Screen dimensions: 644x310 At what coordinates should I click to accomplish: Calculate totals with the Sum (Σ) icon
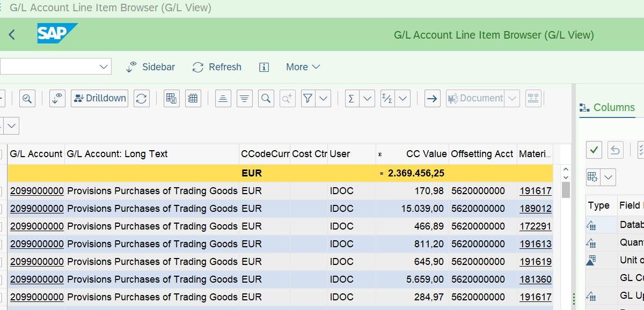(351, 98)
